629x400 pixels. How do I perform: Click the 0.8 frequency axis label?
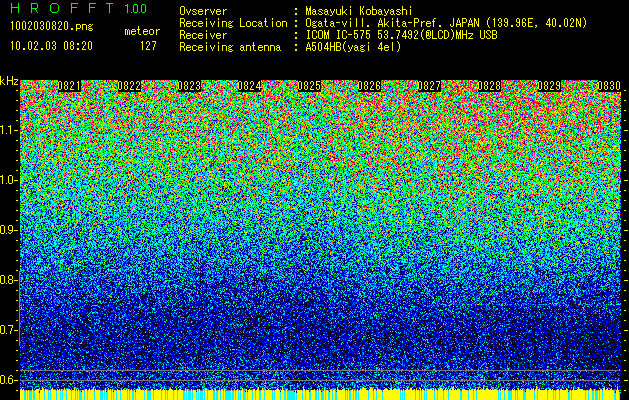click(9, 280)
